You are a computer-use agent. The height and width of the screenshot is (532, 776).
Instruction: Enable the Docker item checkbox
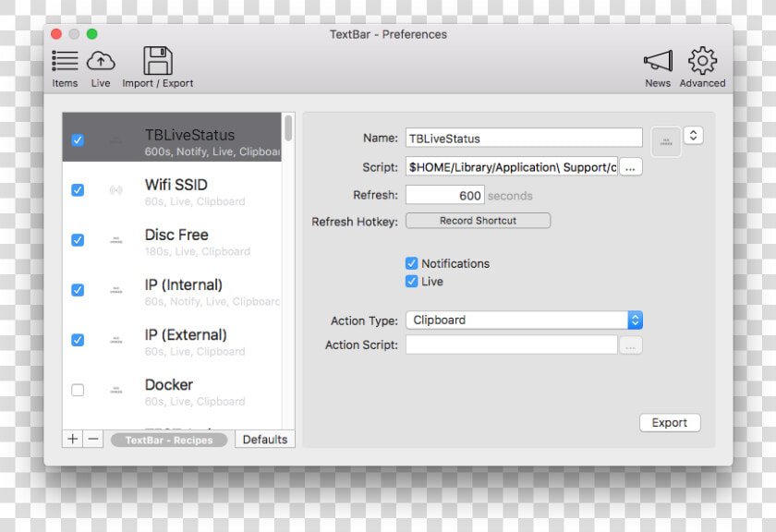tap(78, 390)
